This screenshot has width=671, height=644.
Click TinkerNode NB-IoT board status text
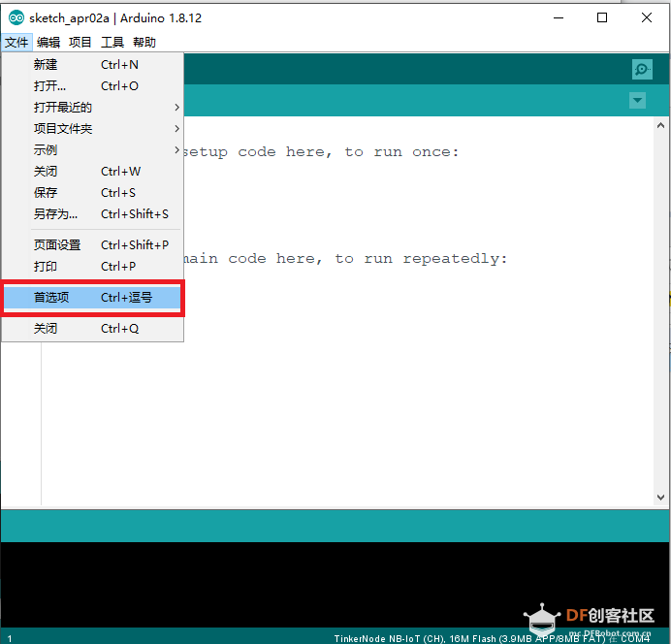tap(492, 638)
